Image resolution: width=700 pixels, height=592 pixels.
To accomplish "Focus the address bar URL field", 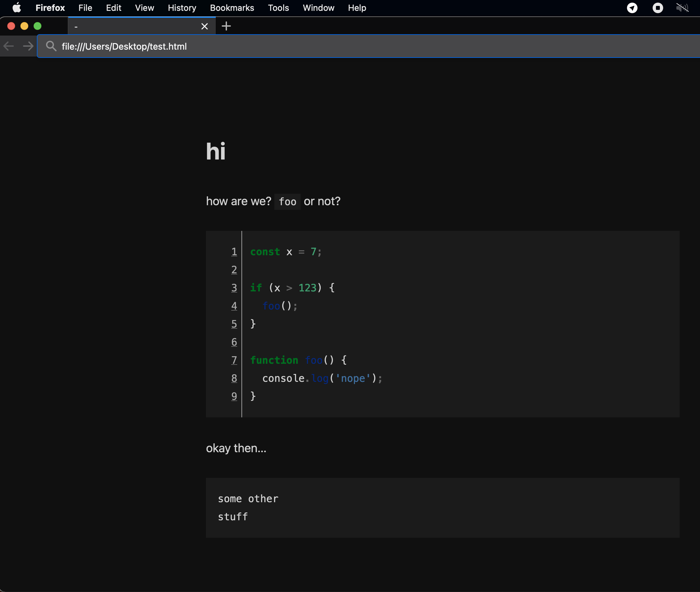I will click(369, 46).
